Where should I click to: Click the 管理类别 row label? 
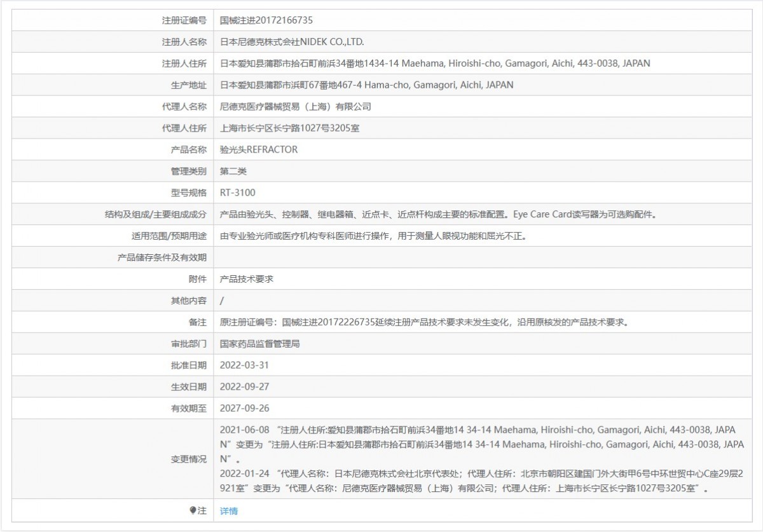(x=189, y=172)
